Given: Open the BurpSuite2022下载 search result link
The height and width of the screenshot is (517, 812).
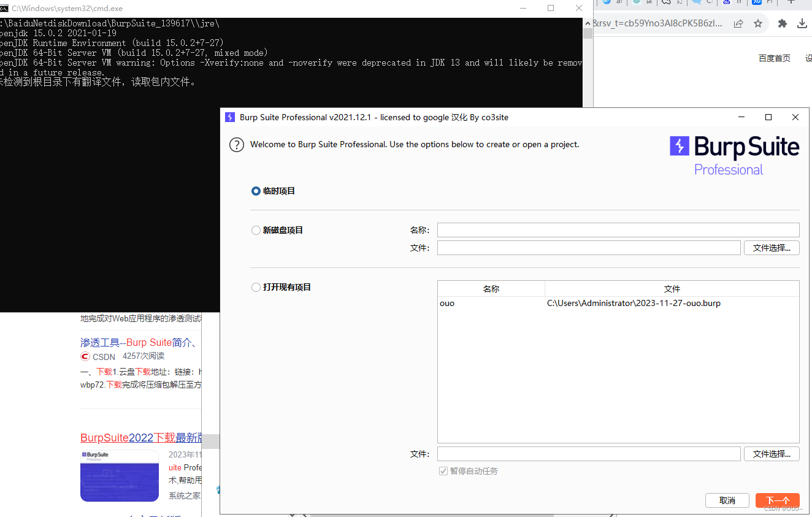Looking at the screenshot, I should pyautogui.click(x=141, y=438).
